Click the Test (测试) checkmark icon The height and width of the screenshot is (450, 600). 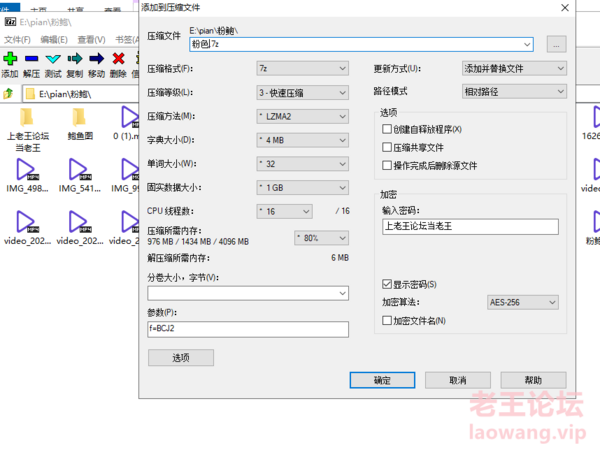tap(53, 59)
